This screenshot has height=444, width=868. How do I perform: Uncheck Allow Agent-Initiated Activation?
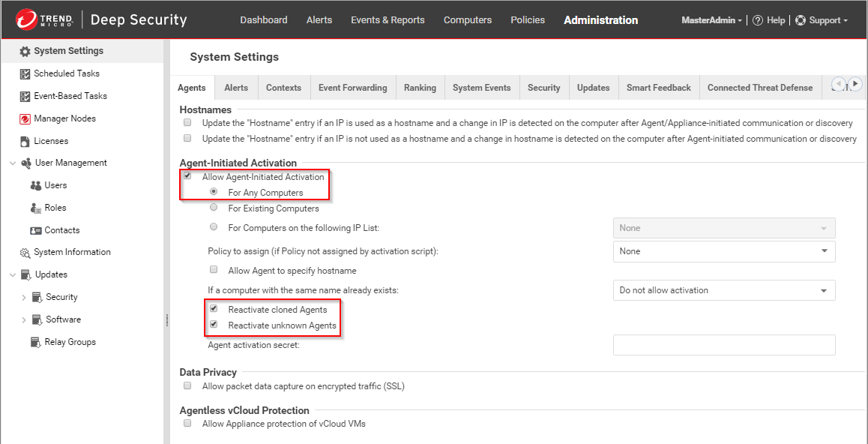point(187,176)
